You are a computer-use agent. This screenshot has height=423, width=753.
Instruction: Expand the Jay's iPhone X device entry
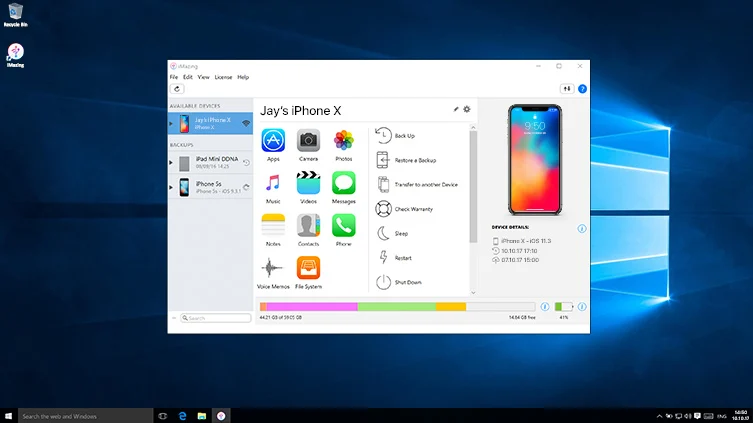[x=171, y=123]
